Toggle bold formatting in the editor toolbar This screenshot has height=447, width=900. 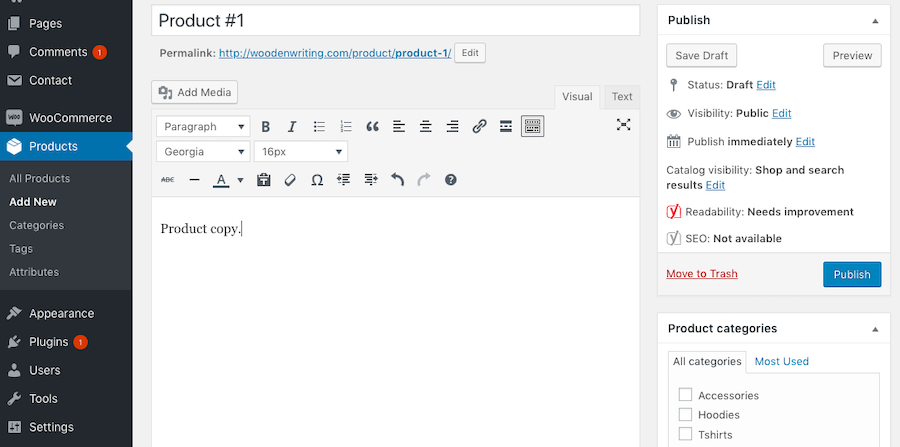click(x=265, y=126)
